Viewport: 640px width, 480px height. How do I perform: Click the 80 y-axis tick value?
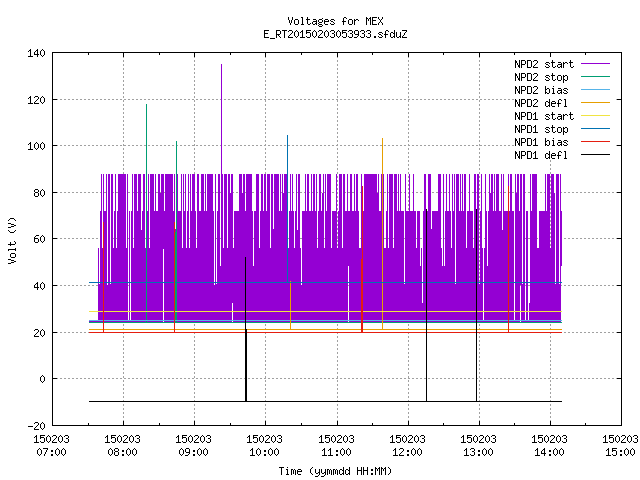39,193
